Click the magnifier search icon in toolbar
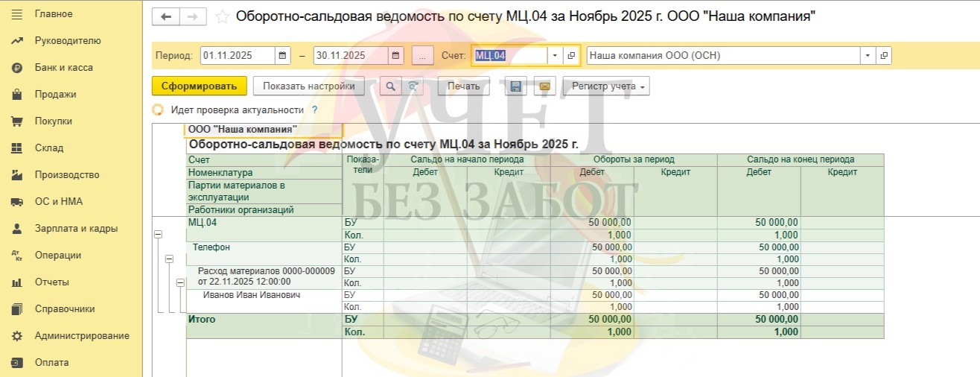The image size is (980, 377). click(x=390, y=86)
